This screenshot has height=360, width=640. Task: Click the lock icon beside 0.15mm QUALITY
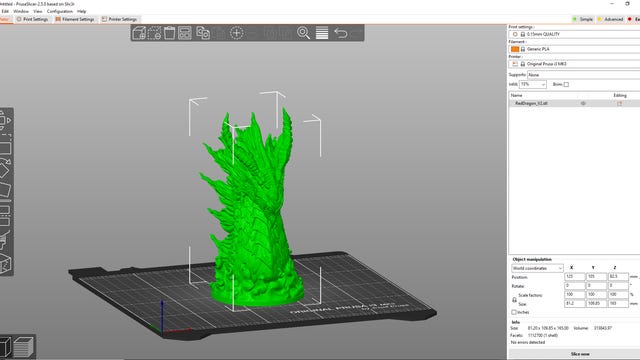[x=523, y=34]
